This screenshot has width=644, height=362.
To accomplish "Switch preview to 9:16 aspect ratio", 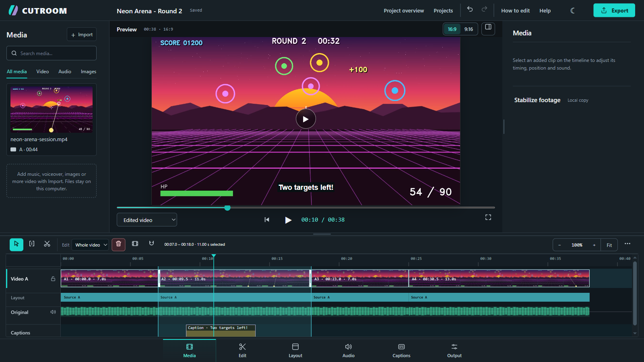I will 469,29.
